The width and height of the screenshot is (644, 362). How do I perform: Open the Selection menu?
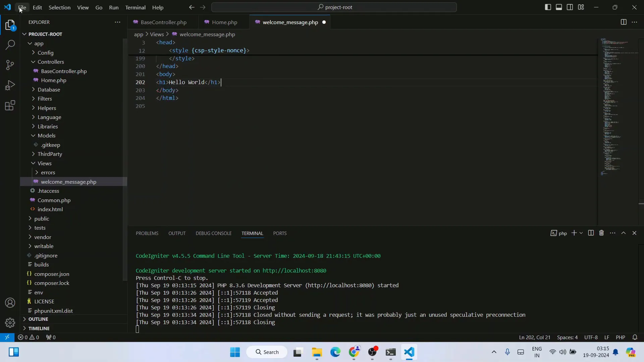tap(59, 7)
